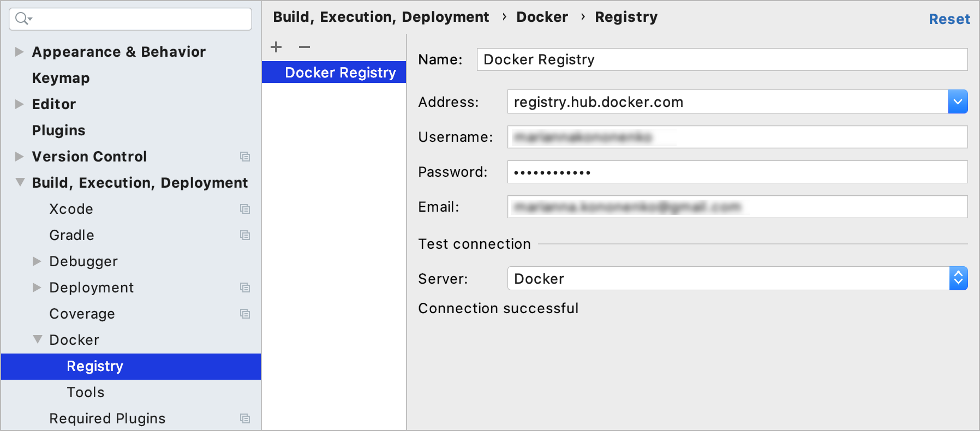
Task: Click project-level icon next to Version Control
Action: coord(245,157)
